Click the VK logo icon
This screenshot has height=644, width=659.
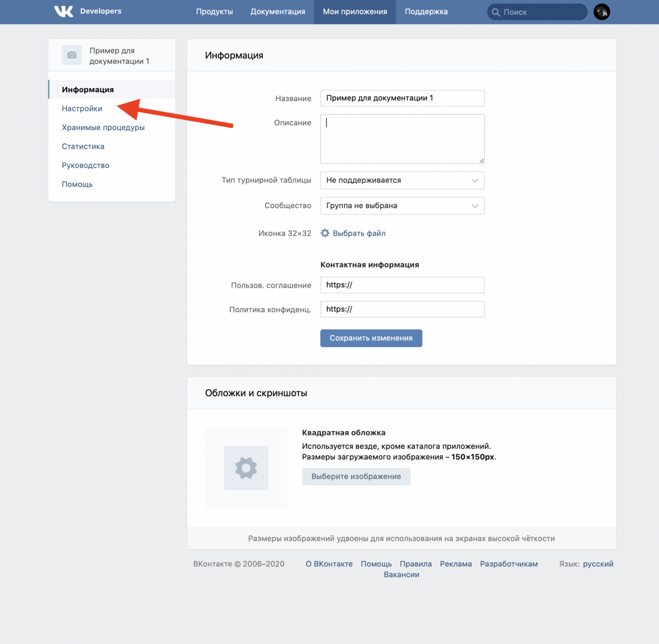tap(64, 11)
